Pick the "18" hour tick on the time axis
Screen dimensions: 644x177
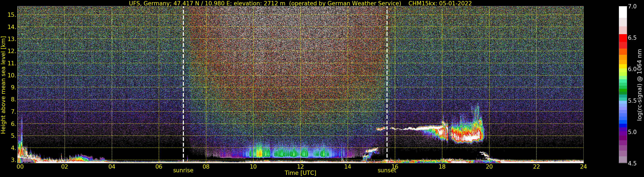(x=442, y=166)
